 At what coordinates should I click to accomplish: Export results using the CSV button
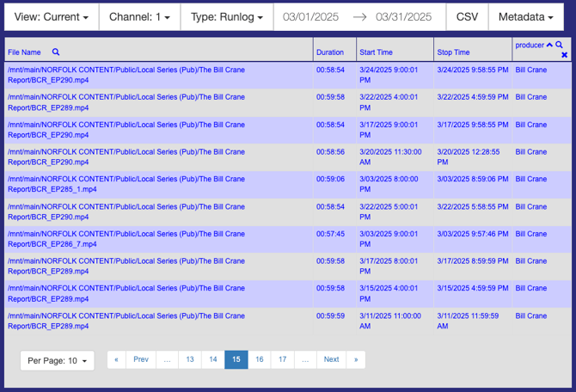point(467,17)
